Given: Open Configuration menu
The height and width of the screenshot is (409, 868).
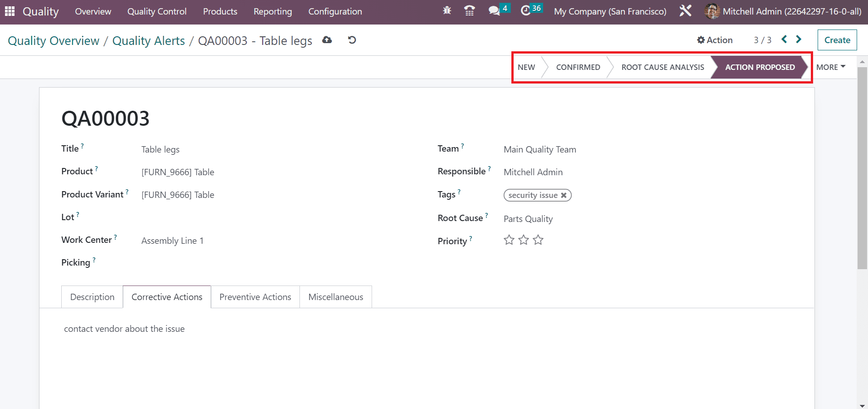Looking at the screenshot, I should (335, 11).
